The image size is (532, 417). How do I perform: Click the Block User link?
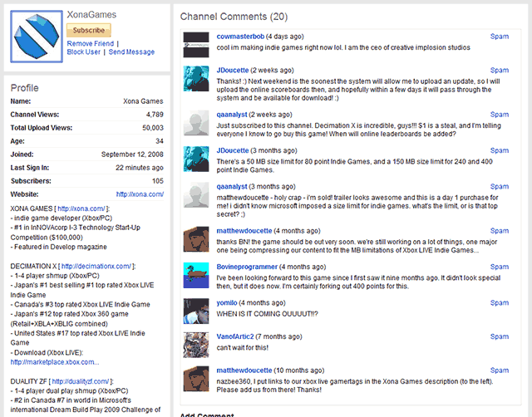pyautogui.click(x=83, y=52)
